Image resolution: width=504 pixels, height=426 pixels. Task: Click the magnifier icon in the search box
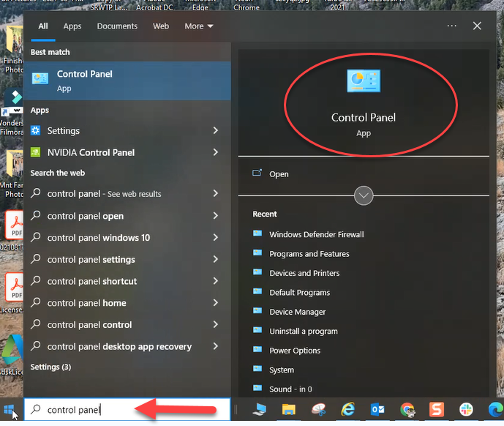(x=36, y=409)
